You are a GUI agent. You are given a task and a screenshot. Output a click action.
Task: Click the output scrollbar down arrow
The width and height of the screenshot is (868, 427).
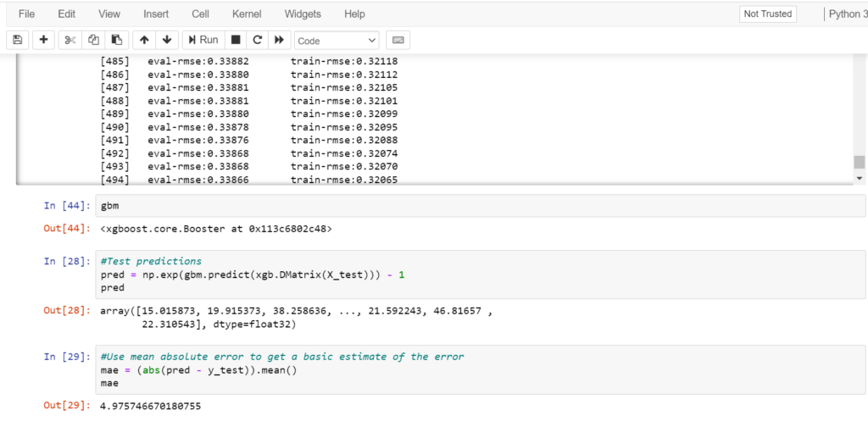click(860, 178)
